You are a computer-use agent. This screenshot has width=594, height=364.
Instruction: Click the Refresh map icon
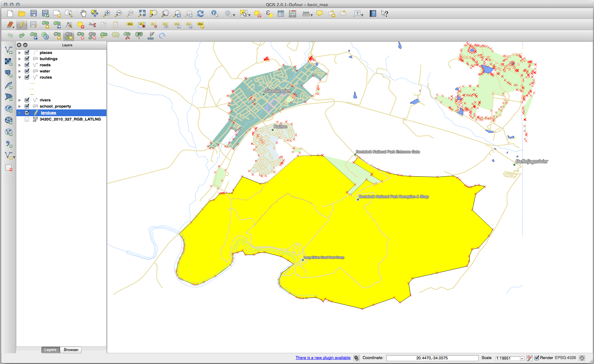(200, 14)
